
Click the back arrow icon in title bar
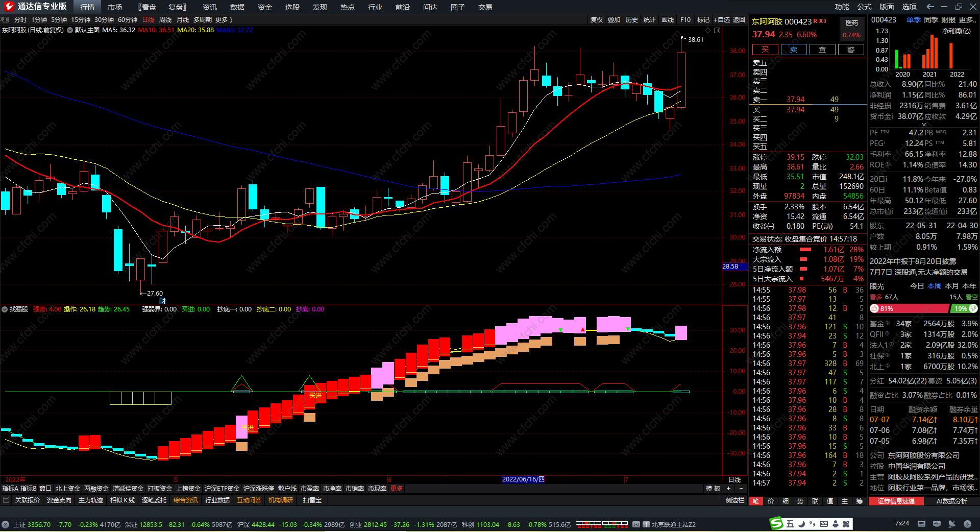930,7
